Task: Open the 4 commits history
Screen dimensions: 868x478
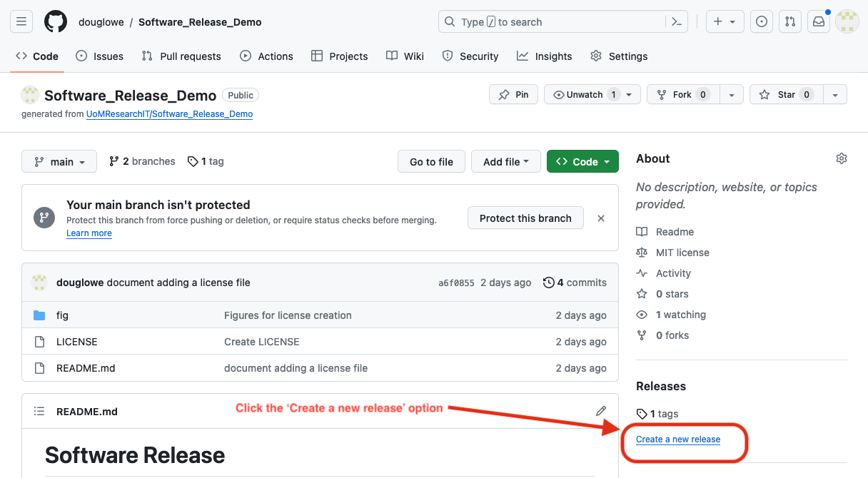Action: pos(575,283)
